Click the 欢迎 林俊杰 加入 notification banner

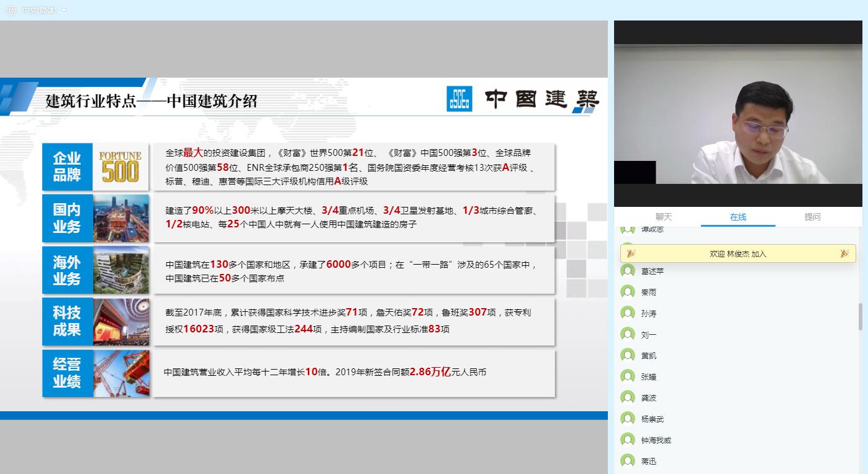(738, 253)
